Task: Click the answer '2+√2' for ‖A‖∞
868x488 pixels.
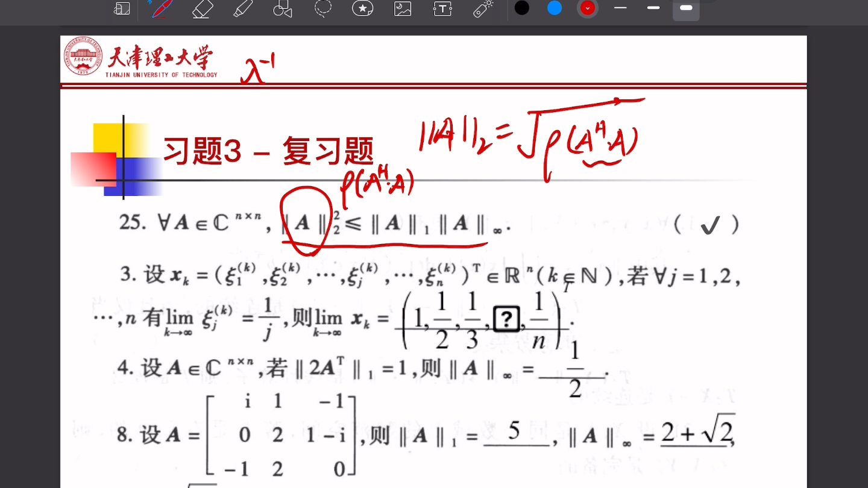Action: [698, 431]
